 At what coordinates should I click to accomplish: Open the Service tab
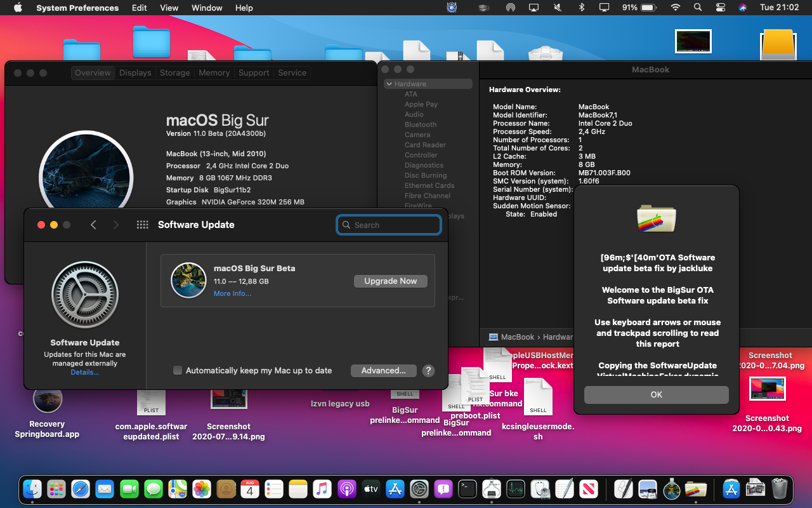292,72
